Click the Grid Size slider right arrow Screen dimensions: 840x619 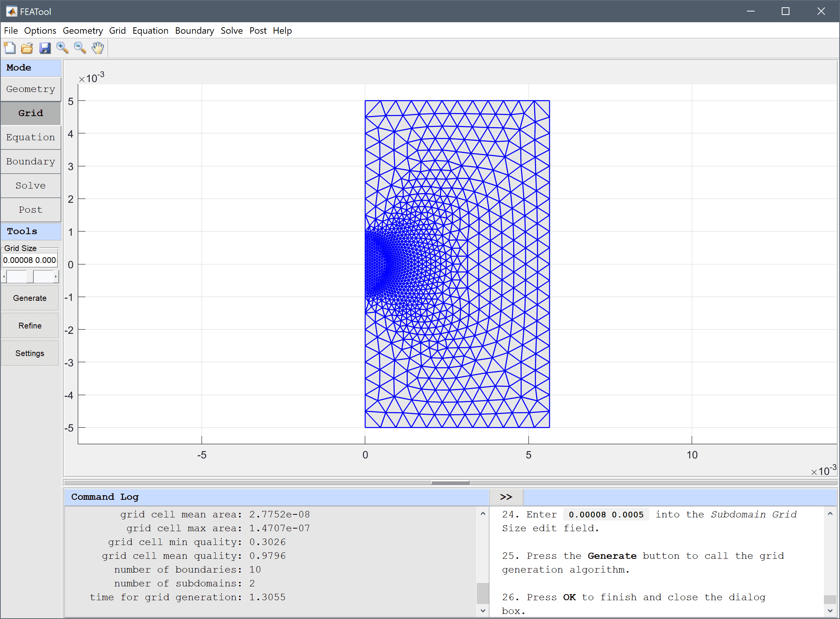56,276
